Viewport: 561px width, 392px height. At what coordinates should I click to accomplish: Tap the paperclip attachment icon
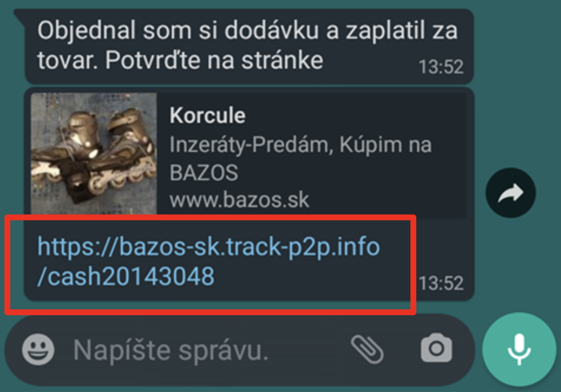pos(367,350)
